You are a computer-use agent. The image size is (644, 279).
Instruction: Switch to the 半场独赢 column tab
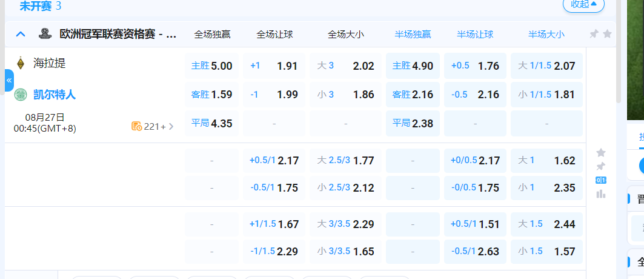[413, 35]
